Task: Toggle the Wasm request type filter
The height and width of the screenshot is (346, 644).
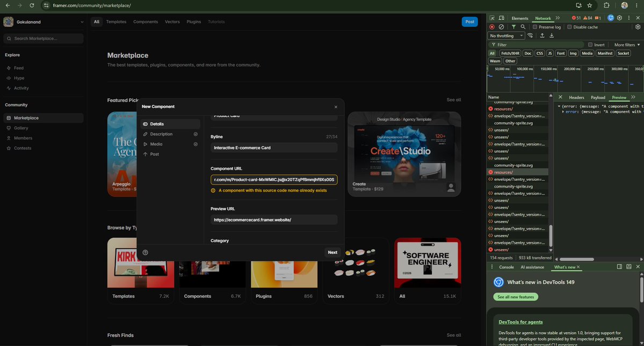Action: click(x=495, y=61)
